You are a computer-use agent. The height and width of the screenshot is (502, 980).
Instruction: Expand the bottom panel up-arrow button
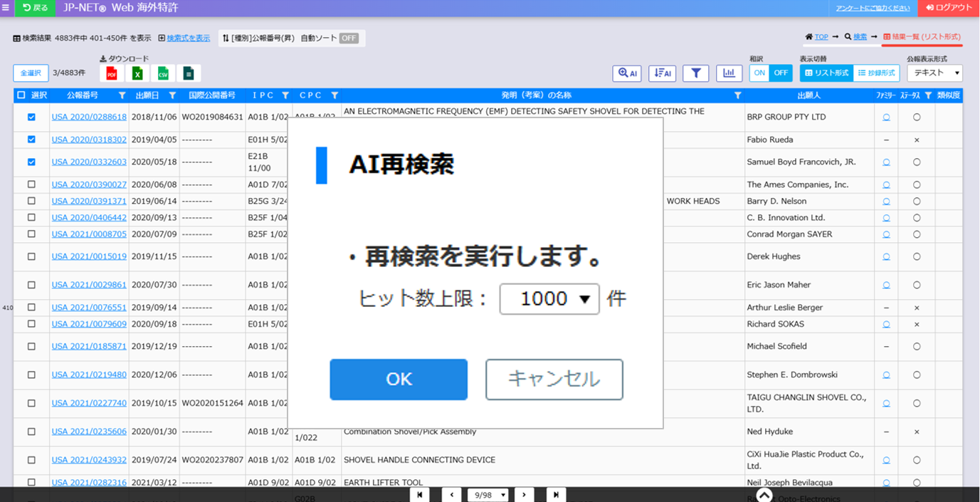[764, 494]
